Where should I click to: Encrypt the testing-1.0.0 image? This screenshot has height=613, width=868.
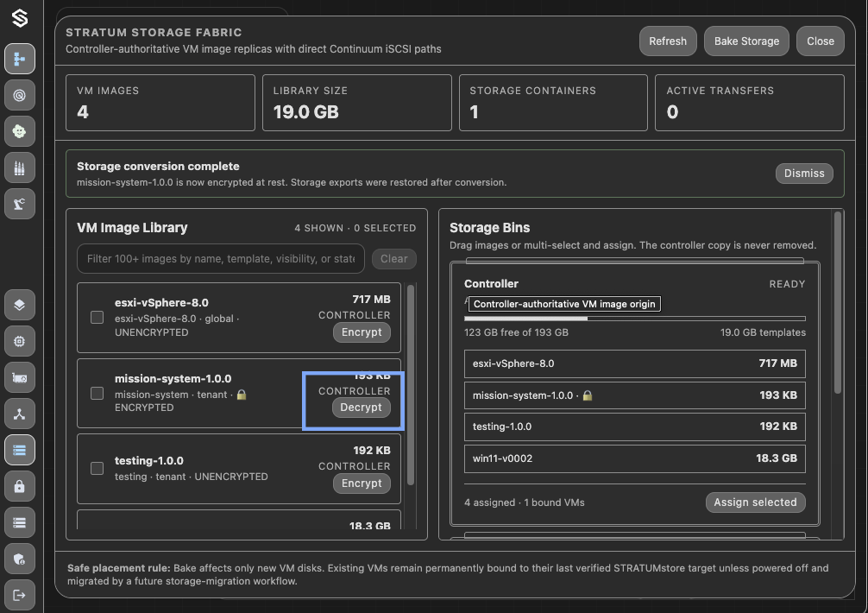point(362,483)
